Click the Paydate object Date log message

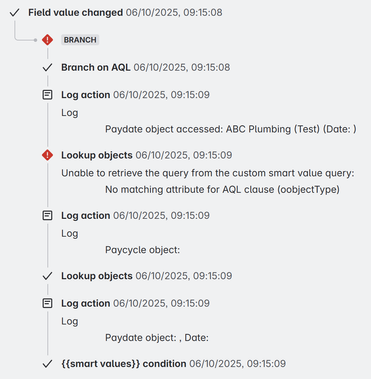pyautogui.click(x=157, y=338)
